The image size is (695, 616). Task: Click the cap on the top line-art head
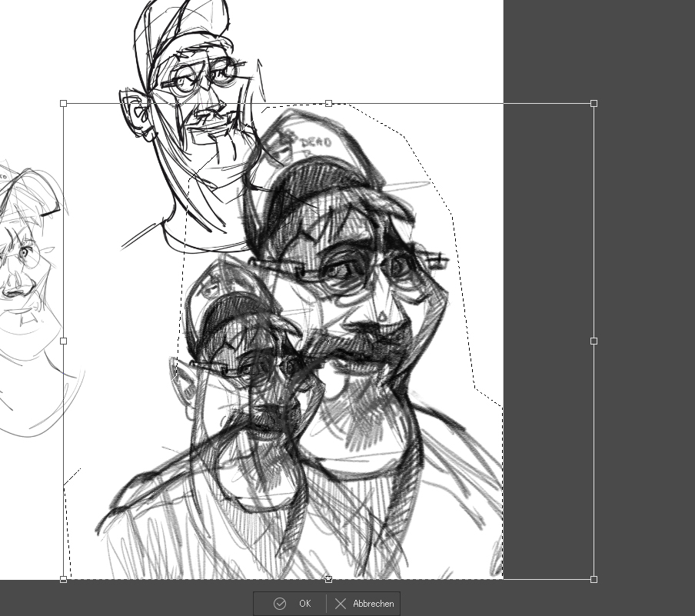pos(185,27)
